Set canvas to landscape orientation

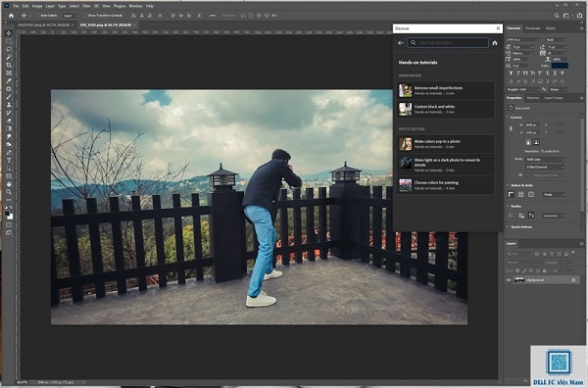coord(537,142)
